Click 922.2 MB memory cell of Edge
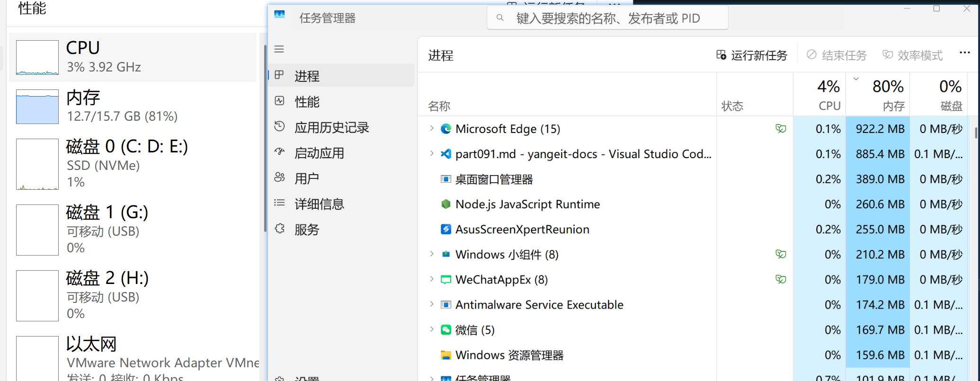The height and width of the screenshot is (381, 980). (x=877, y=129)
